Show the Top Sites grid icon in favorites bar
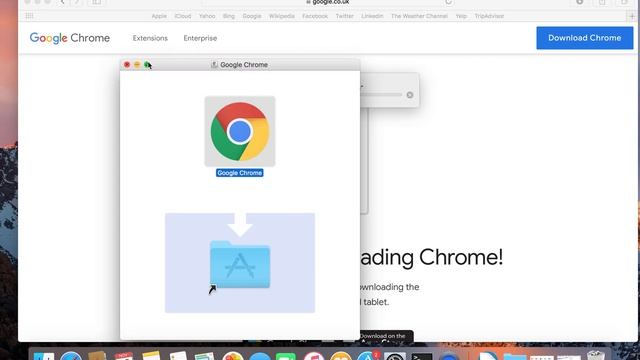The height and width of the screenshot is (360, 640). tap(29, 16)
